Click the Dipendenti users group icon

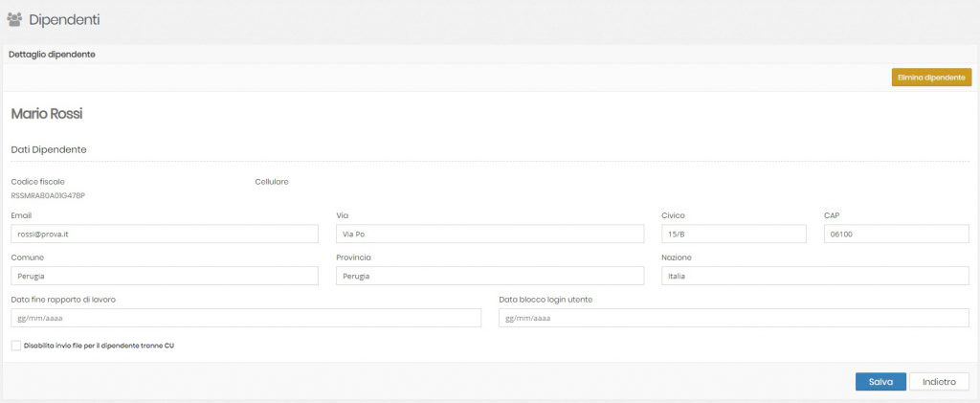14,19
